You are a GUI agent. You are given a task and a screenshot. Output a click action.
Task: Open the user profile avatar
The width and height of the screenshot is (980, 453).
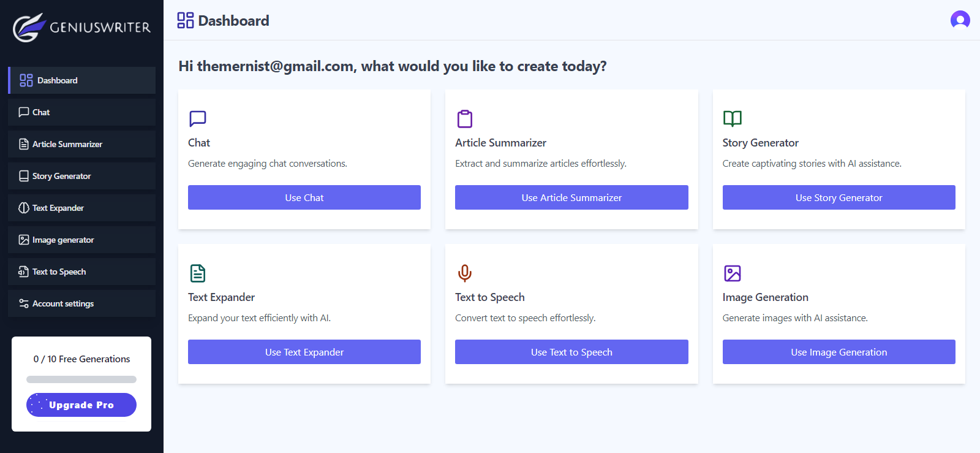point(960,20)
